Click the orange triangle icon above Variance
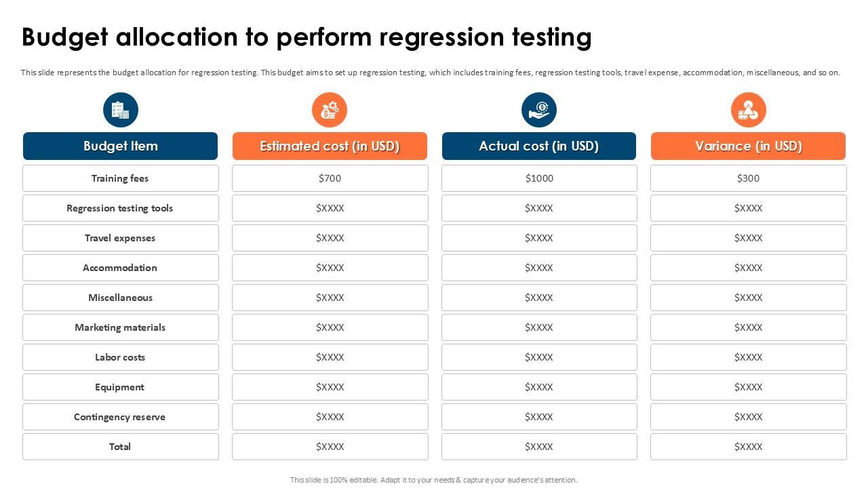This screenshot has height=488, width=868. [749, 110]
